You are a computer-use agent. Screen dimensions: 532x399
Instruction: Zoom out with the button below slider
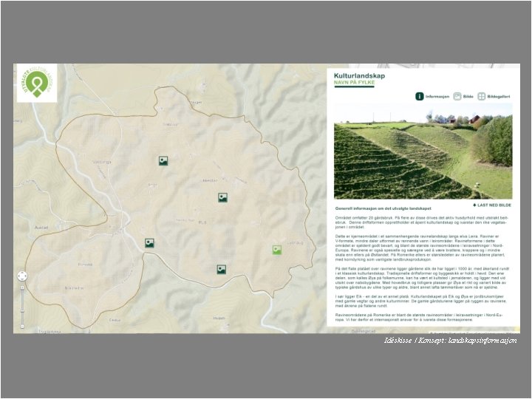pyautogui.click(x=22, y=327)
